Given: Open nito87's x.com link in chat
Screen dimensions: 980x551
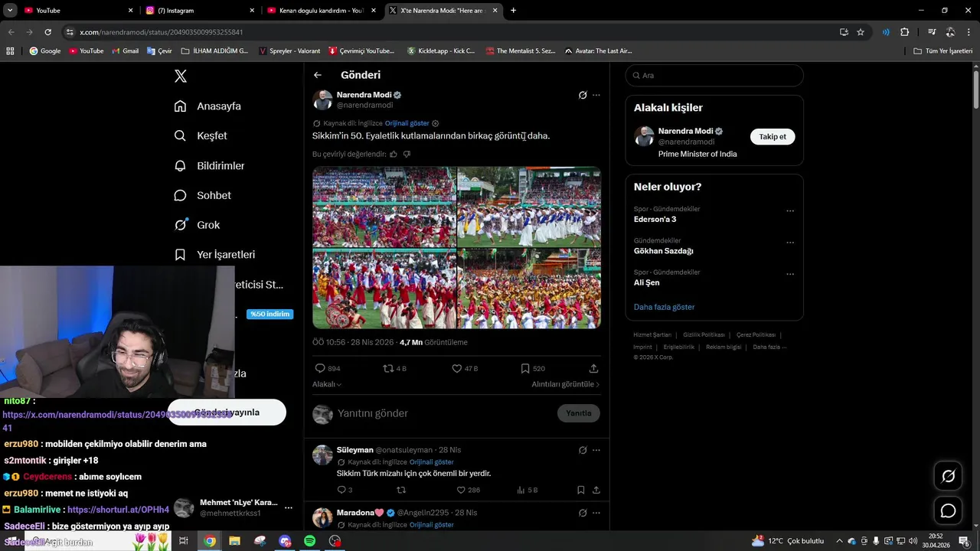Looking at the screenshot, I should tap(117, 420).
